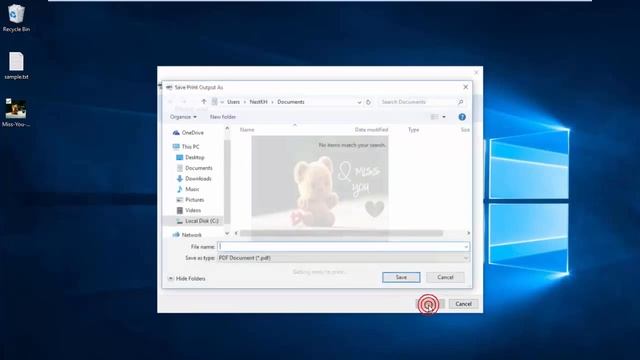Click Cancel in the window behind the dialog
Viewport: 640px width, 360px height.
click(463, 304)
